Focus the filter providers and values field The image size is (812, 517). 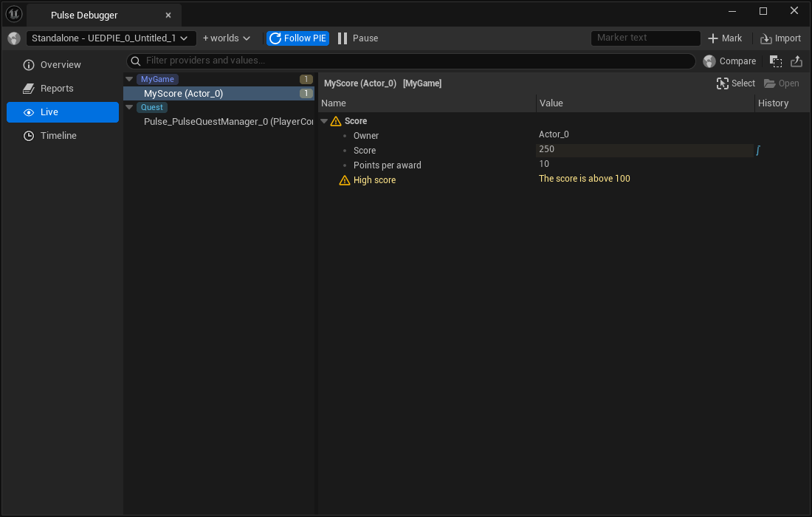tap(410, 61)
